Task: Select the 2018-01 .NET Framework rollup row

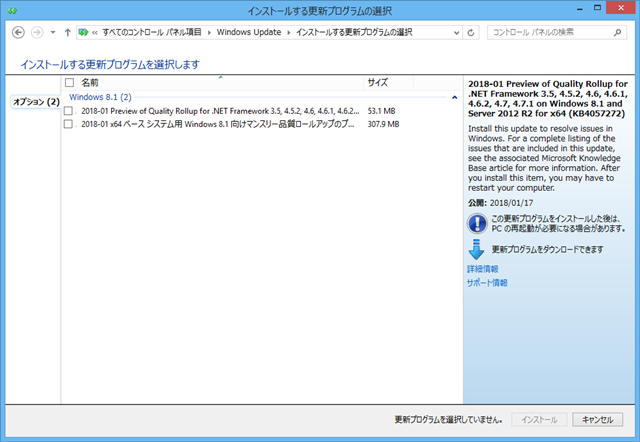Action: click(220, 111)
